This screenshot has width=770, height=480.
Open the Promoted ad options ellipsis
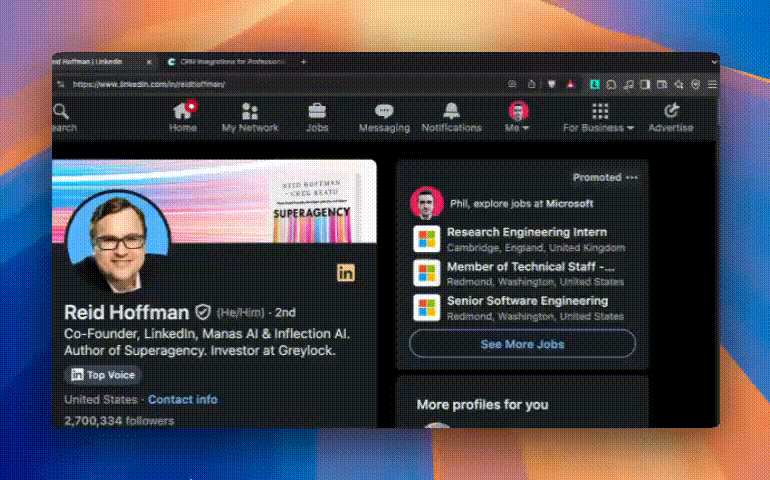pyautogui.click(x=631, y=177)
